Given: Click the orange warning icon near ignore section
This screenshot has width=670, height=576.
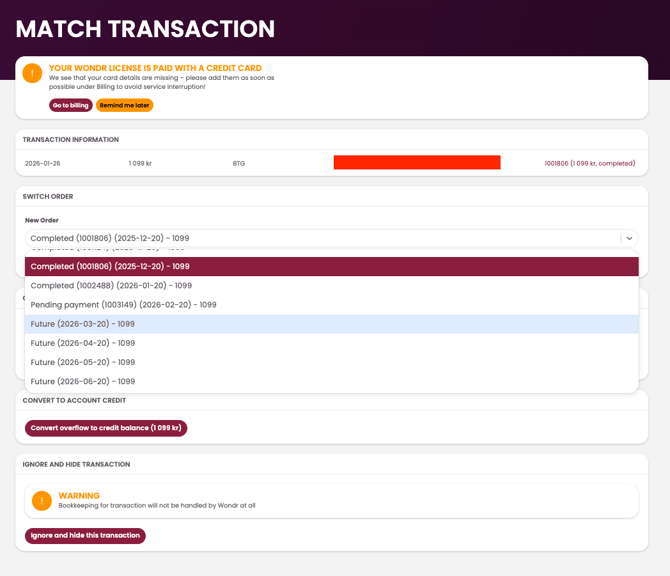Looking at the screenshot, I should tap(41, 501).
